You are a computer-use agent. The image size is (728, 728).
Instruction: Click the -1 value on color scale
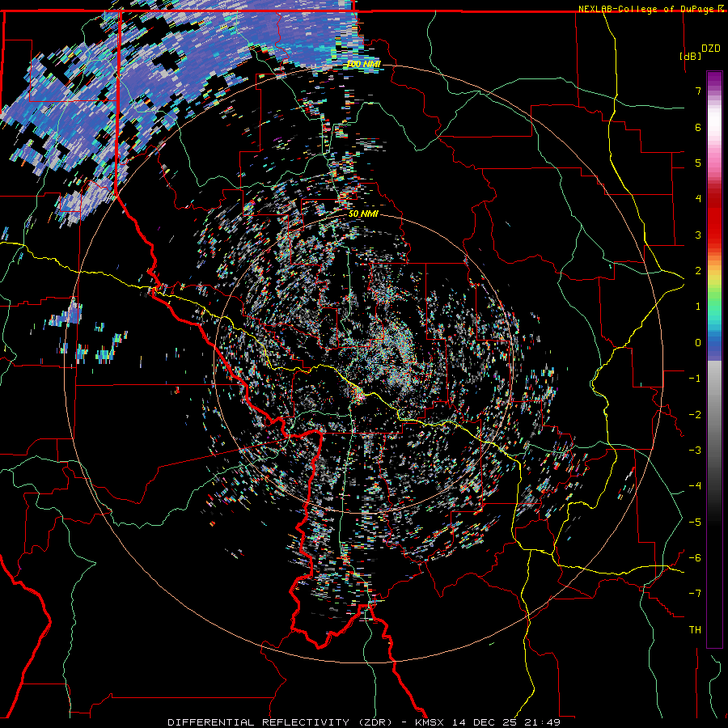click(695, 379)
